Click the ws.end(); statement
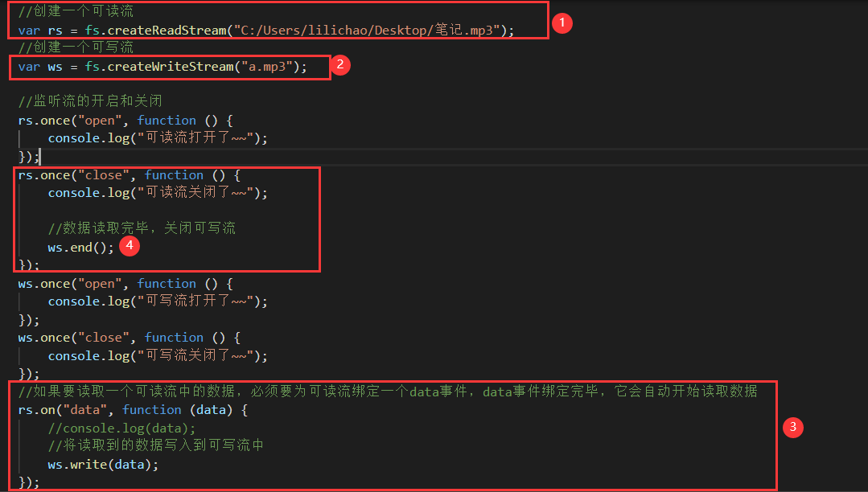 point(80,248)
